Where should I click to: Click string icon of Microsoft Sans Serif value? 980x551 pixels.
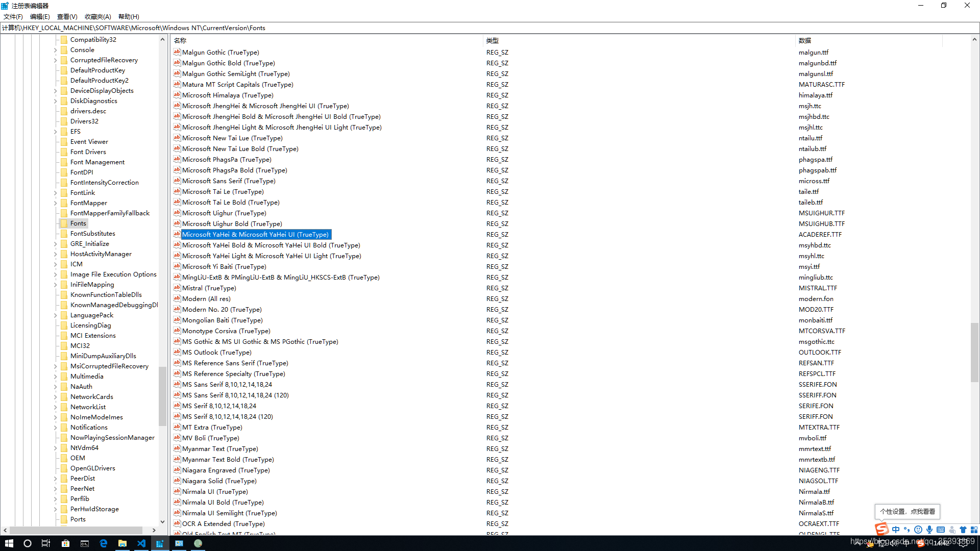tap(177, 181)
